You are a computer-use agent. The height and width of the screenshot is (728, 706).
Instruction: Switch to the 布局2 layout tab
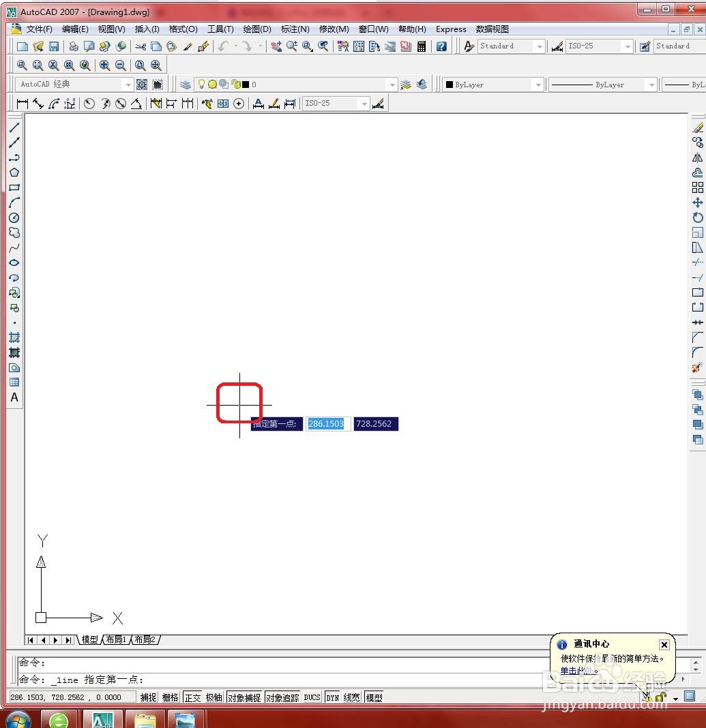click(145, 640)
